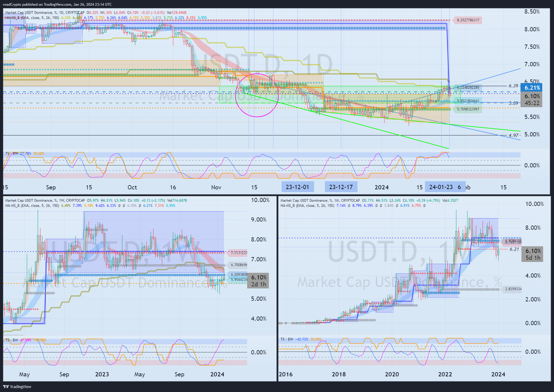Screen dimensions: 554x392
Task: Click the TS - BW 27.78% indicator legend on the 1D chart
Action: point(25,154)
